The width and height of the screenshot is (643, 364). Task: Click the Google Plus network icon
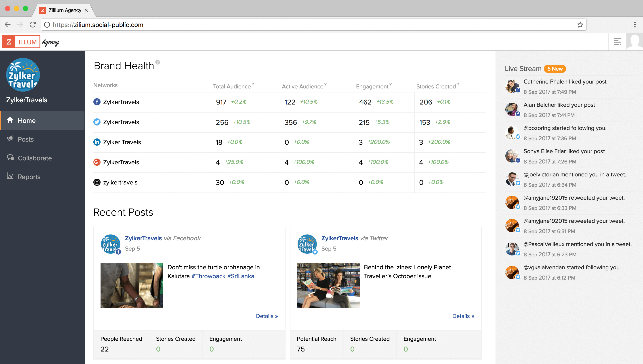coord(97,162)
